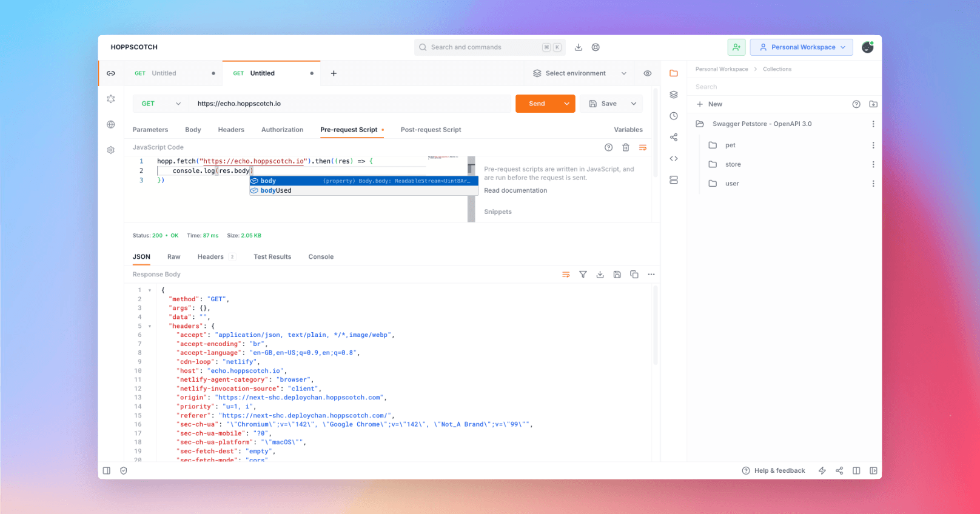Switch to the Parameters tab
The image size is (980, 514).
pos(150,130)
